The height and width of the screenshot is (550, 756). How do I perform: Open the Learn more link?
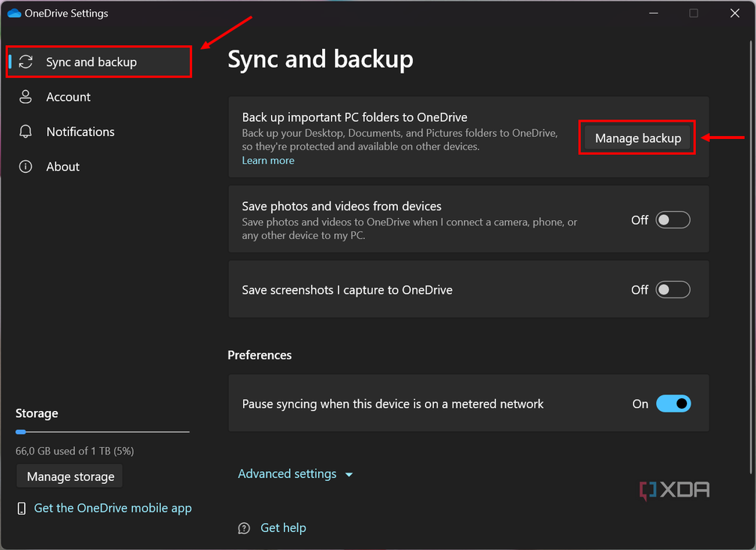[268, 160]
